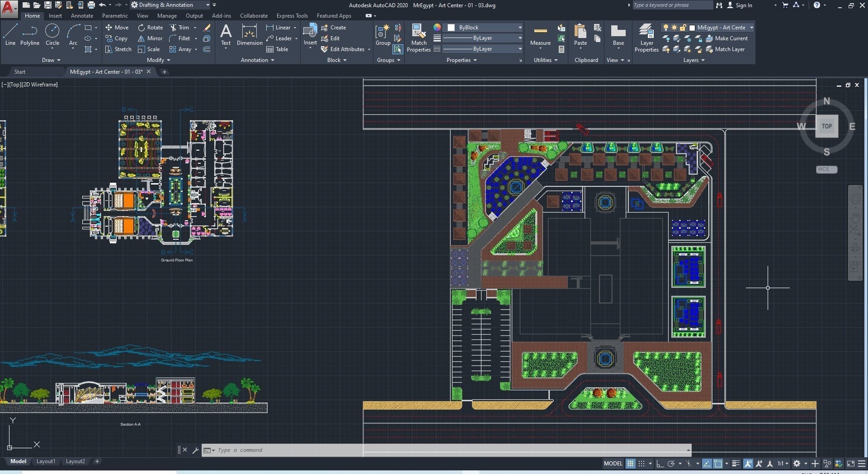Select the Line drawing tool

point(10,35)
